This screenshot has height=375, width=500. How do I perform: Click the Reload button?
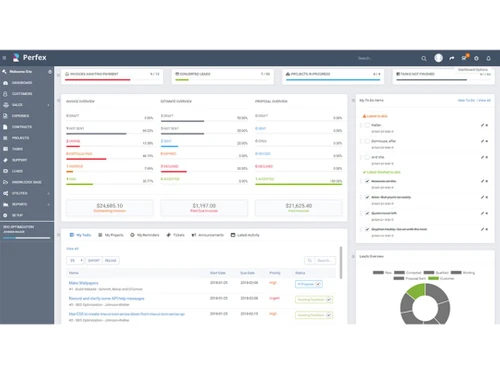(111, 260)
